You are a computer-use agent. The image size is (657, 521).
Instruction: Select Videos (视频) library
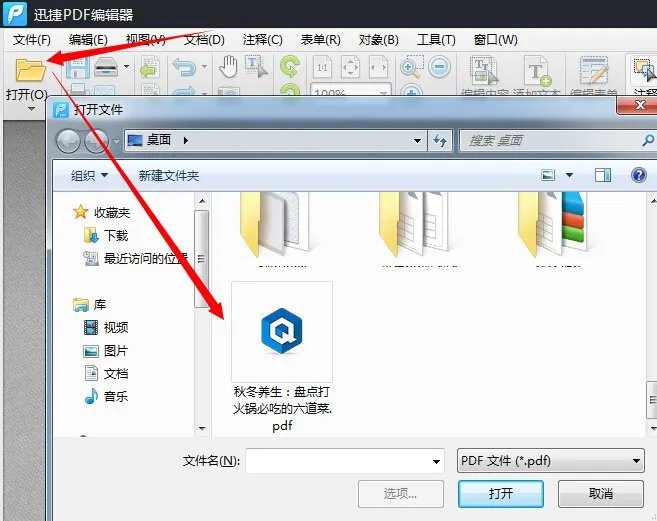pos(106,327)
